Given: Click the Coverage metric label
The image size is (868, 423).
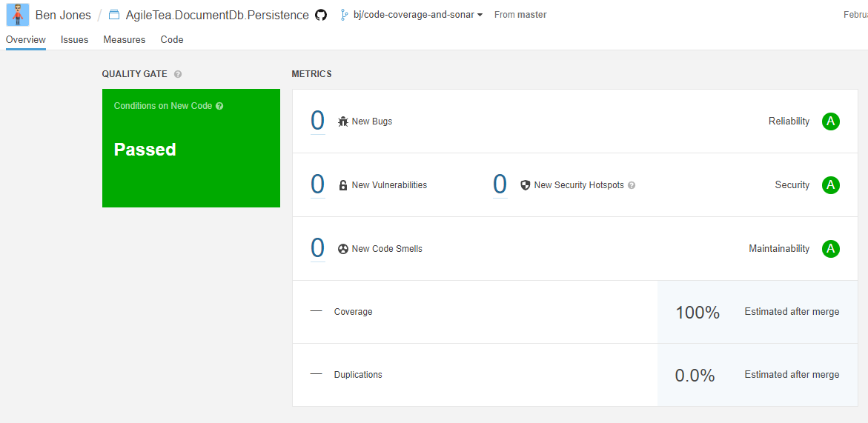Looking at the screenshot, I should coord(353,312).
